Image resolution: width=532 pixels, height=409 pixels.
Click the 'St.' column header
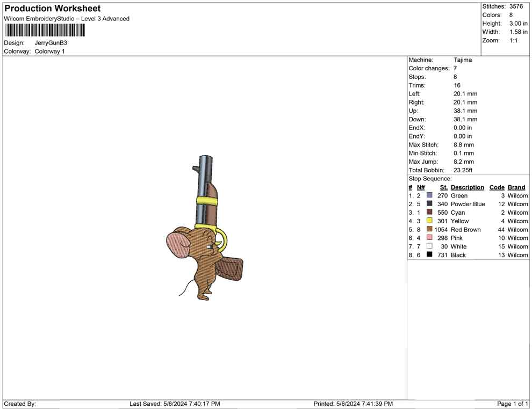click(444, 187)
